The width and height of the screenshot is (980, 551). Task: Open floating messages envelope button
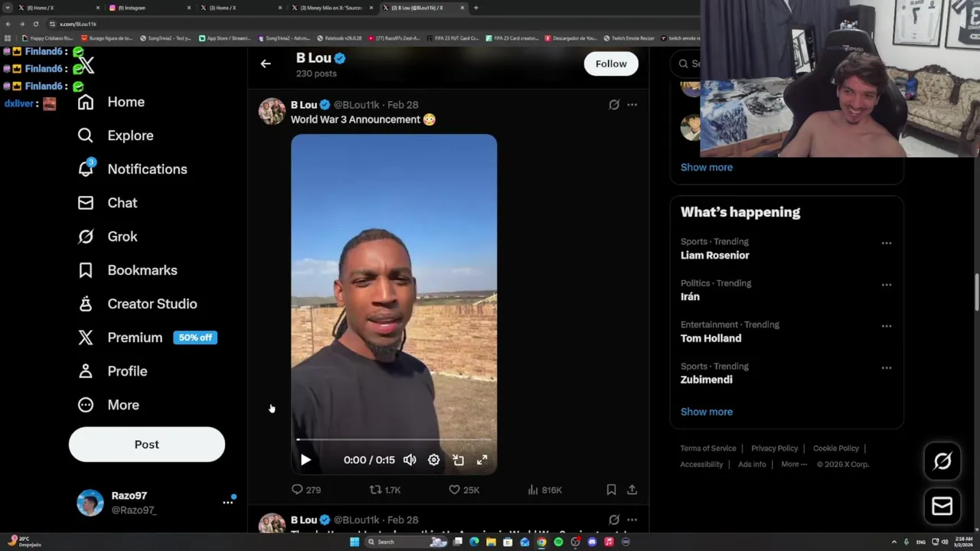[942, 506]
